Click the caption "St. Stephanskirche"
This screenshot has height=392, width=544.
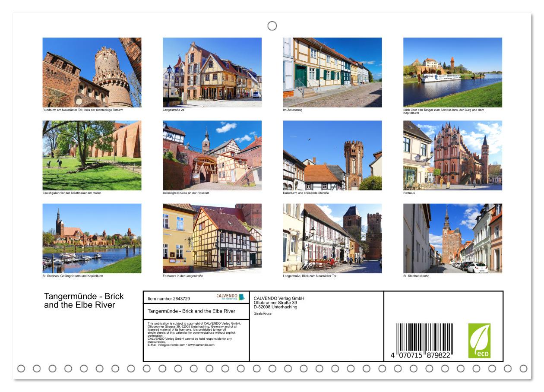coord(416,276)
